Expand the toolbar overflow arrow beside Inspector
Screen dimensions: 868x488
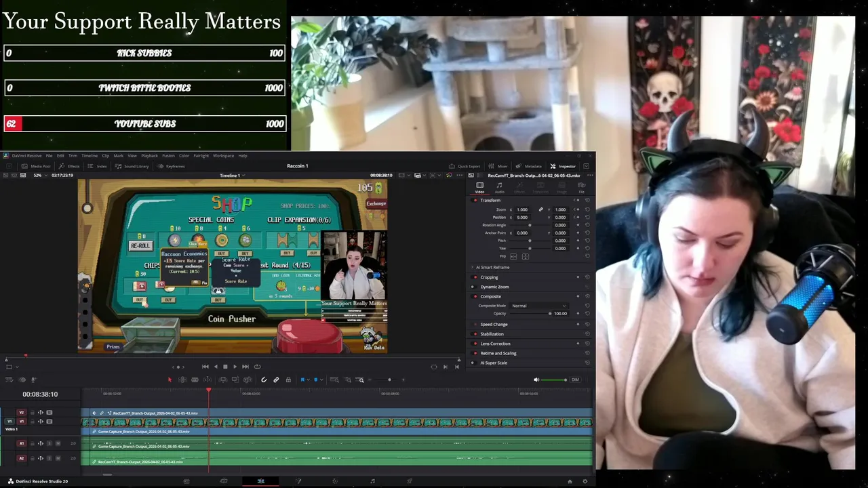coord(587,166)
